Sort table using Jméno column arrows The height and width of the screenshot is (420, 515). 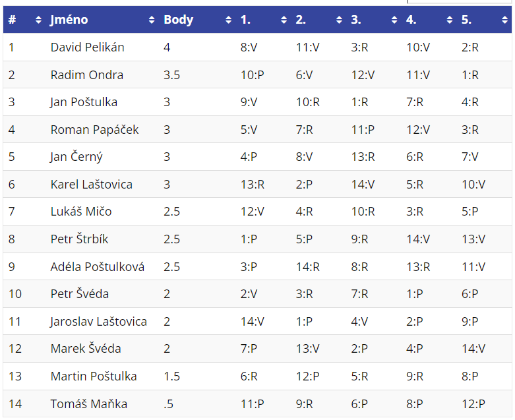tap(152, 20)
